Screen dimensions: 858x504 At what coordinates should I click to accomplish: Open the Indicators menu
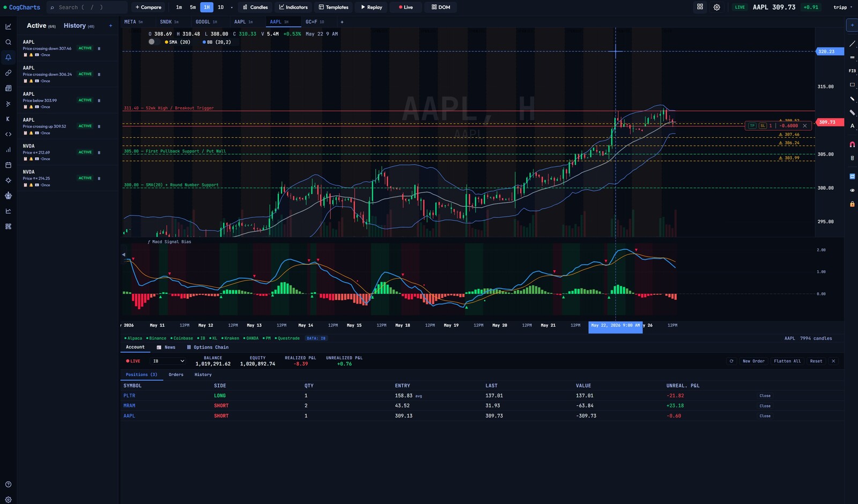click(293, 7)
